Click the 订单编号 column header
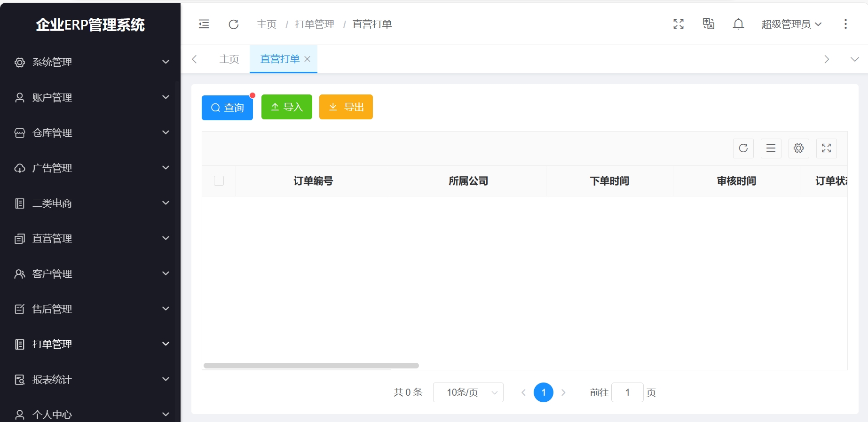This screenshot has height=422, width=868. [313, 181]
